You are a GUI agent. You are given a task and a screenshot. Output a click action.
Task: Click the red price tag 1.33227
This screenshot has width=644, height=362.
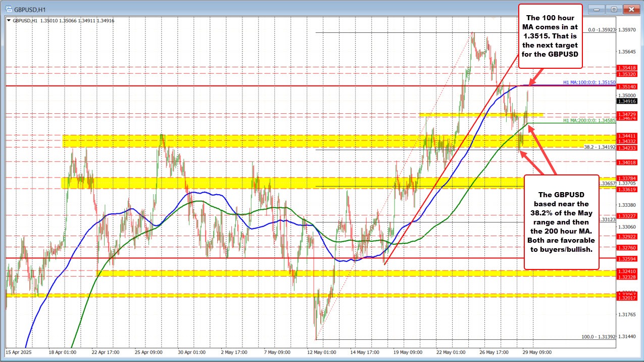tap(627, 216)
